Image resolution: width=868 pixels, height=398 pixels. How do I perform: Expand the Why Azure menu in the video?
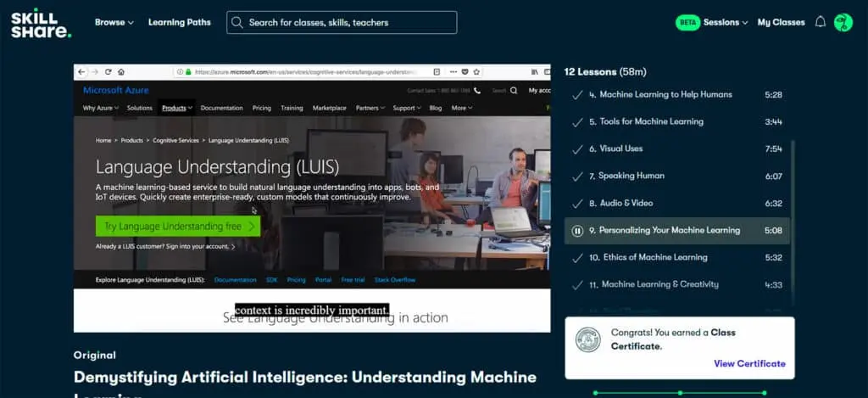click(101, 108)
